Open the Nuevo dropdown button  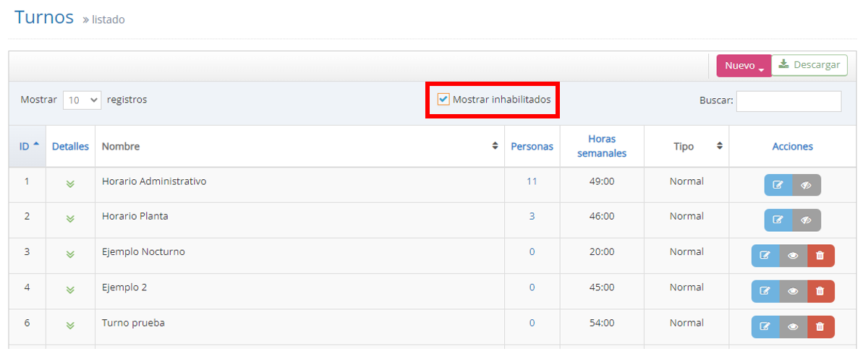(x=744, y=66)
